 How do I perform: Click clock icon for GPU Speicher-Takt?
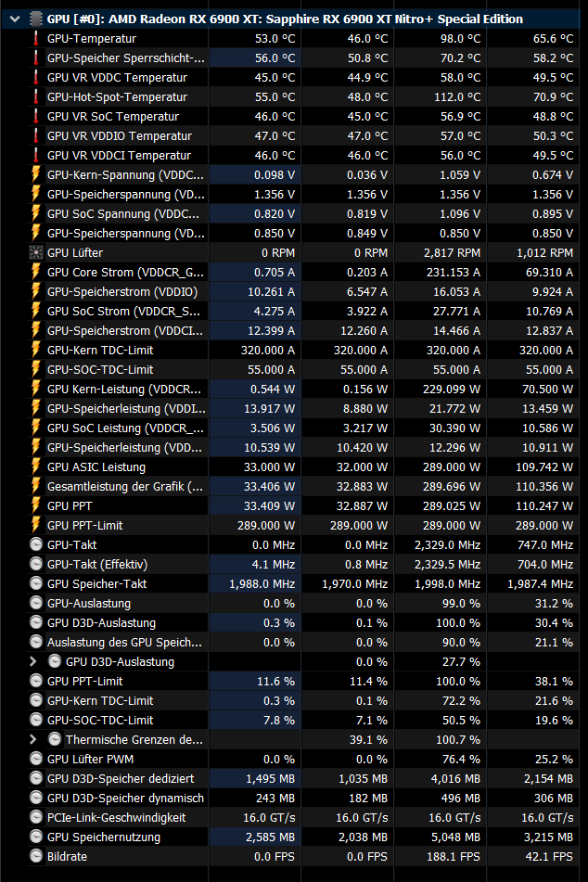(x=36, y=584)
